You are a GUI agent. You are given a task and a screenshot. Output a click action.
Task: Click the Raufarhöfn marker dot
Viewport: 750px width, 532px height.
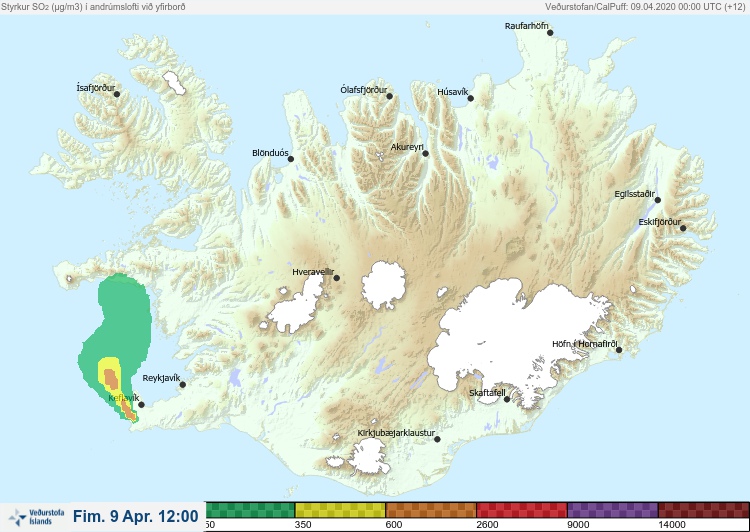point(551,33)
